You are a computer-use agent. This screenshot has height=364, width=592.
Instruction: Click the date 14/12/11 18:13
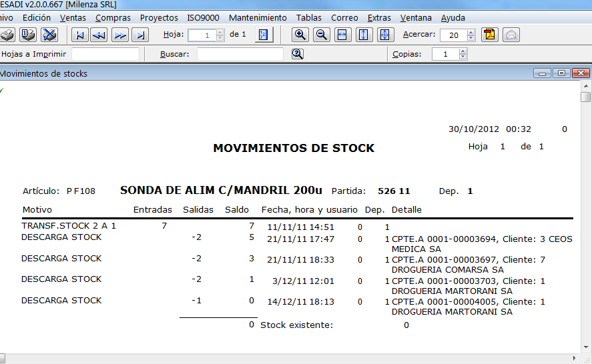300,302
